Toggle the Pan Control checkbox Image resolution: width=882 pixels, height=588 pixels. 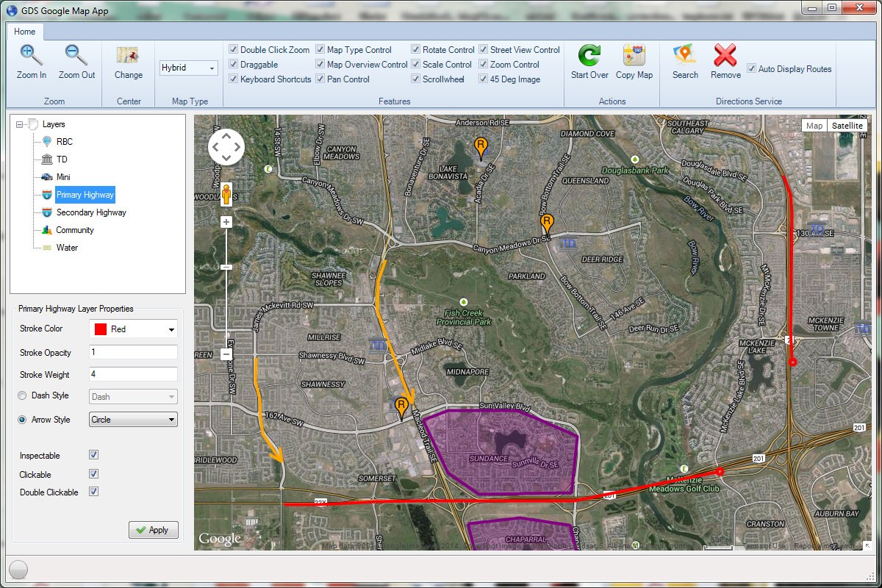tap(320, 79)
